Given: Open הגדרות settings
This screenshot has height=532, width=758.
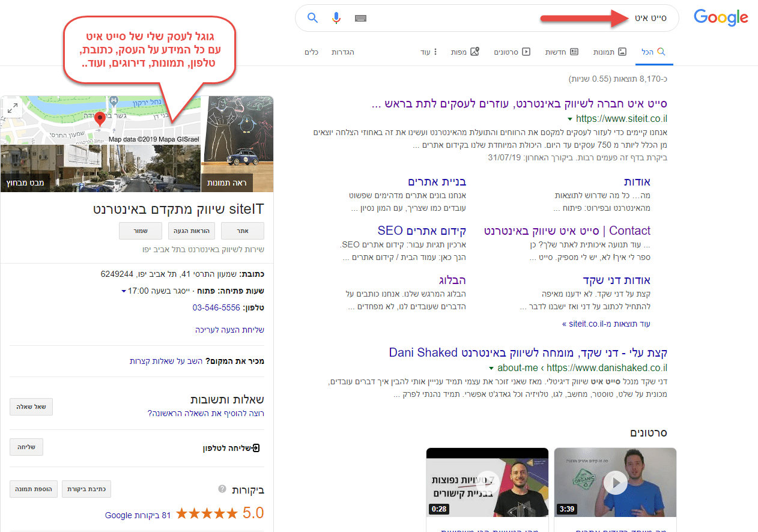Looking at the screenshot, I should [343, 52].
